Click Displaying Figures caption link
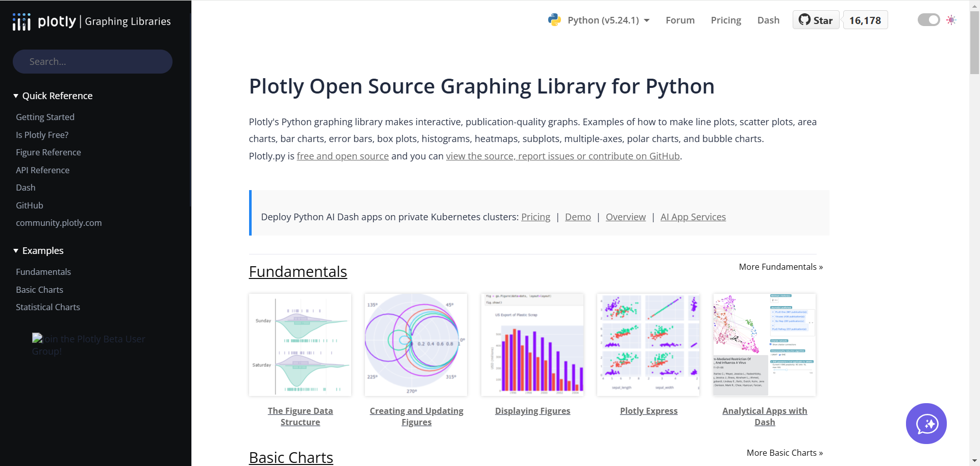Image resolution: width=980 pixels, height=466 pixels. tap(532, 411)
